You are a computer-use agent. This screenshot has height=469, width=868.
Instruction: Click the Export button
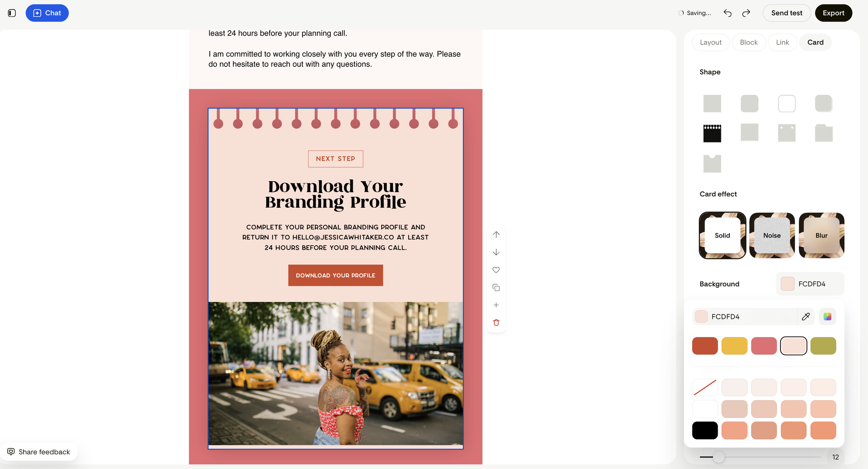(x=833, y=13)
